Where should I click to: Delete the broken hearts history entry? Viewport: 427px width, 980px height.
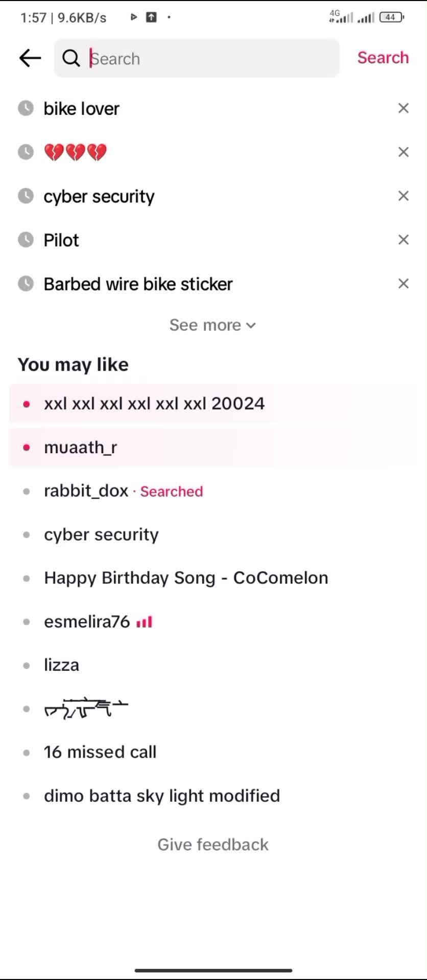coord(403,152)
